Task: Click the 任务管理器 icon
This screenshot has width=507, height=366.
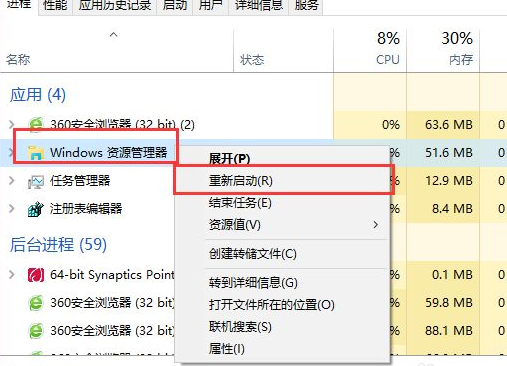Action: point(36,181)
